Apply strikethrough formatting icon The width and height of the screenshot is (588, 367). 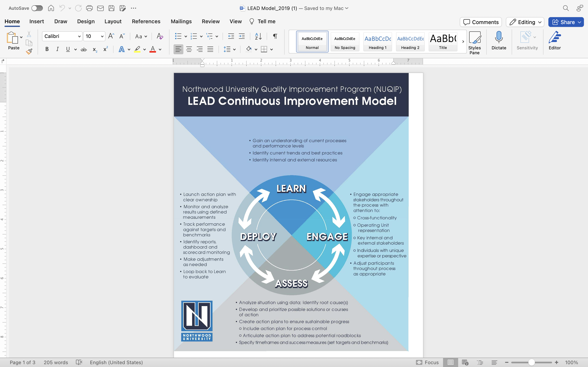[x=84, y=50]
